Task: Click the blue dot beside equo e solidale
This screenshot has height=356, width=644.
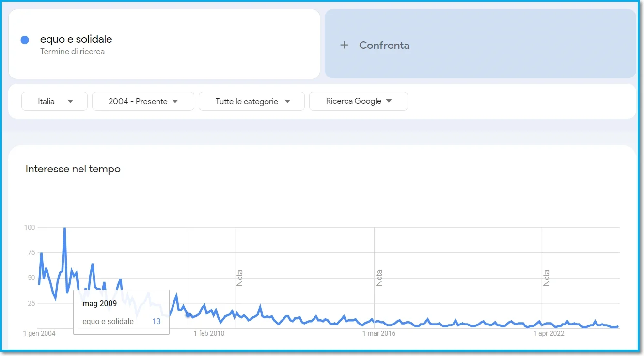Action: tap(25, 40)
